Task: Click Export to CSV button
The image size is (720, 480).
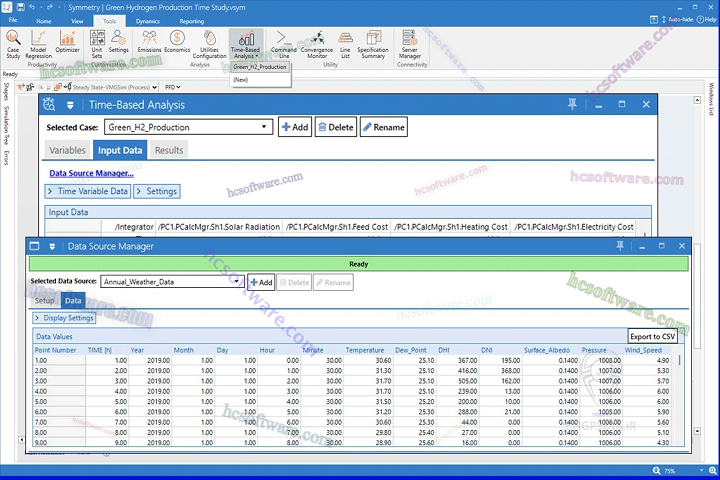Action: coord(652,336)
